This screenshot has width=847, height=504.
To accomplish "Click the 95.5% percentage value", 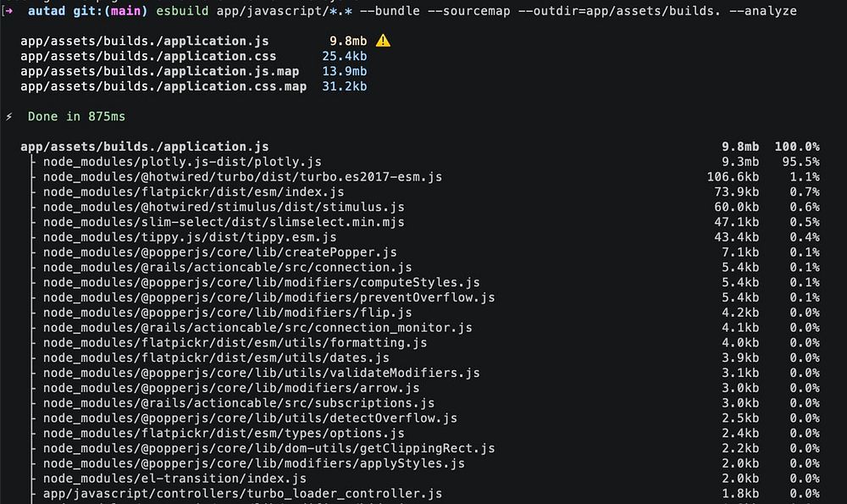I will 800,162.
